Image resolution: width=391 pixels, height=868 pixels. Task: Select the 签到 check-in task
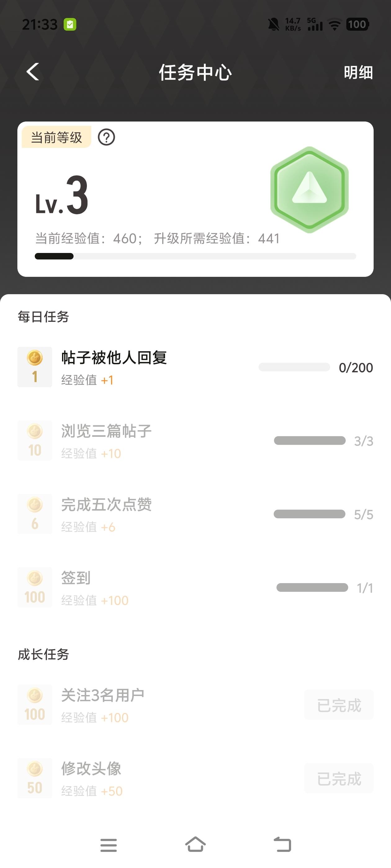[76, 578]
